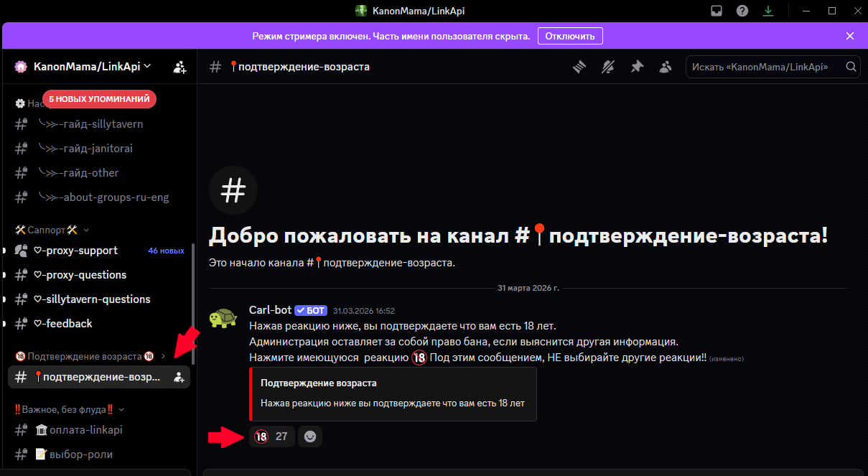Open the гайд-other channel
The image size is (868, 476).
pos(98,173)
